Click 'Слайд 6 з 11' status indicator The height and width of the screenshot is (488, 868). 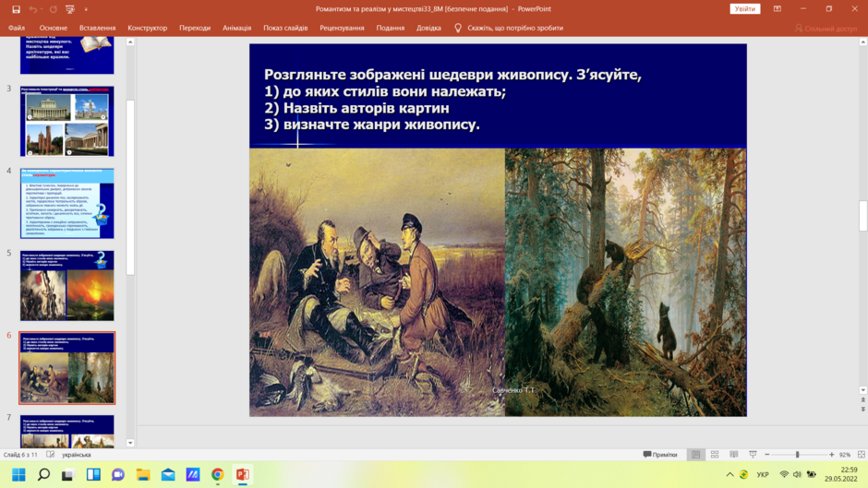[20, 455]
